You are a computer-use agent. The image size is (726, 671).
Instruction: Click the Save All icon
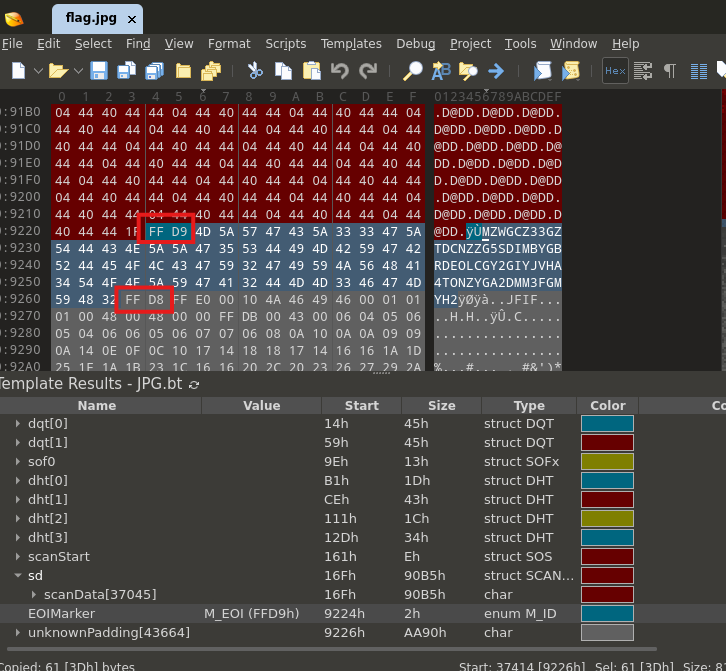tap(155, 71)
